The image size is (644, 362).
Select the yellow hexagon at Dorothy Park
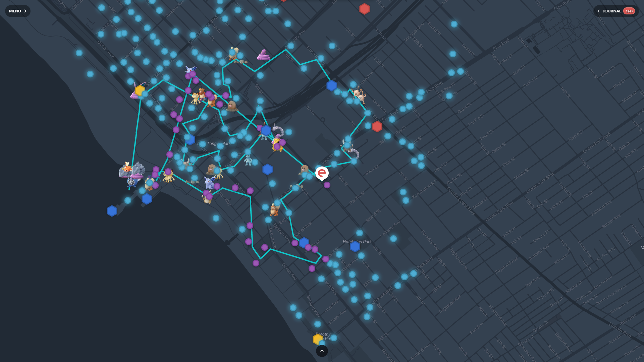[x=318, y=339]
